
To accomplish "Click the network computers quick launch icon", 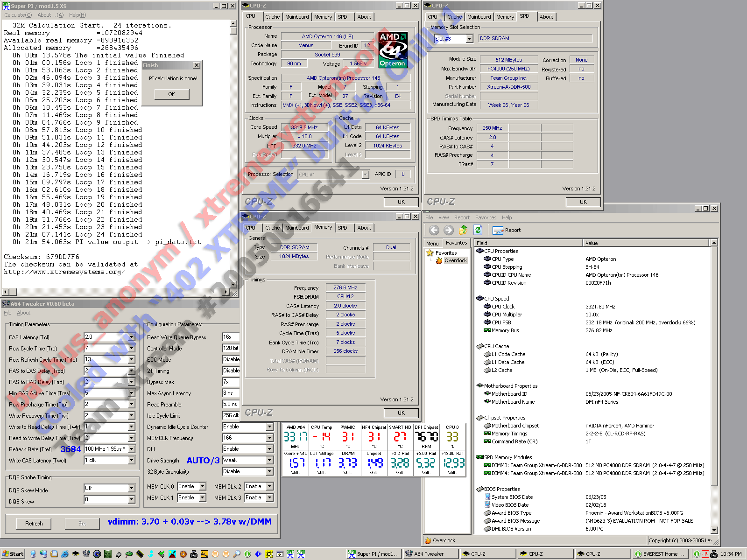I will coord(43,554).
